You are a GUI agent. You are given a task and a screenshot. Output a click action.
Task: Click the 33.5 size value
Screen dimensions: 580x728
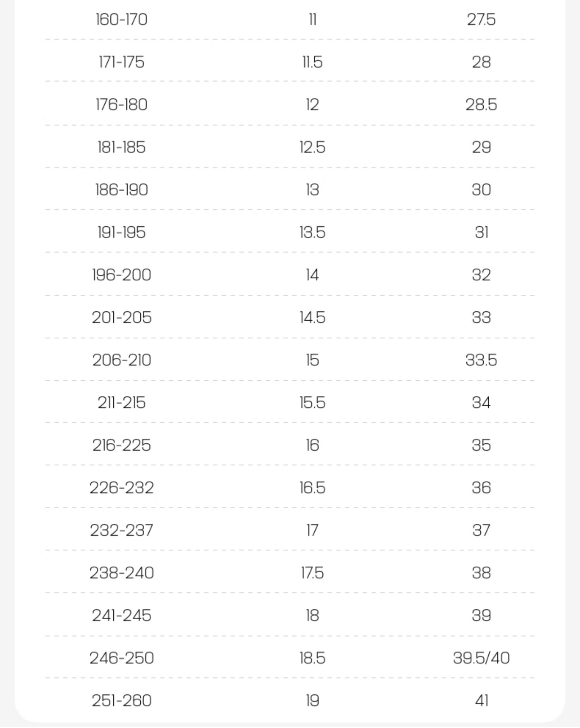(481, 360)
